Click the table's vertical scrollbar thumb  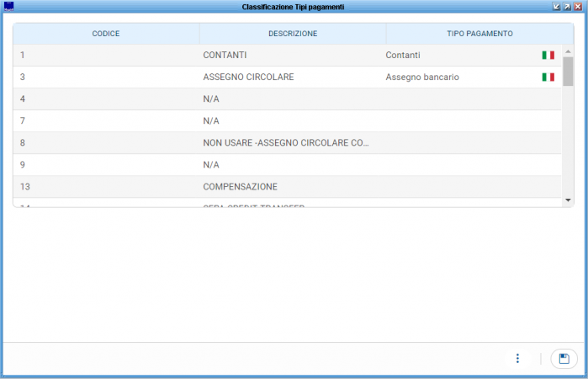tap(568, 72)
